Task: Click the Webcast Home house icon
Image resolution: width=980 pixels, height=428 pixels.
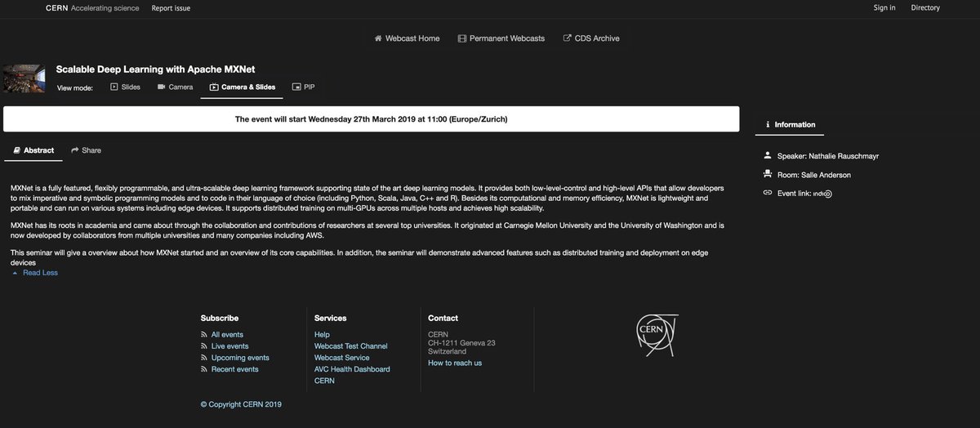Action: 378,38
